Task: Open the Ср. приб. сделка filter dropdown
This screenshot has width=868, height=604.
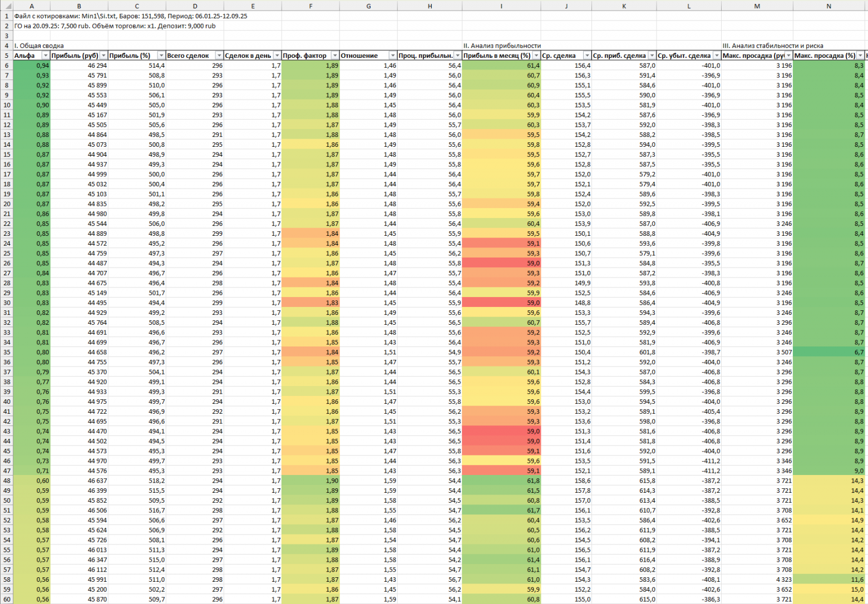Action: [x=652, y=56]
